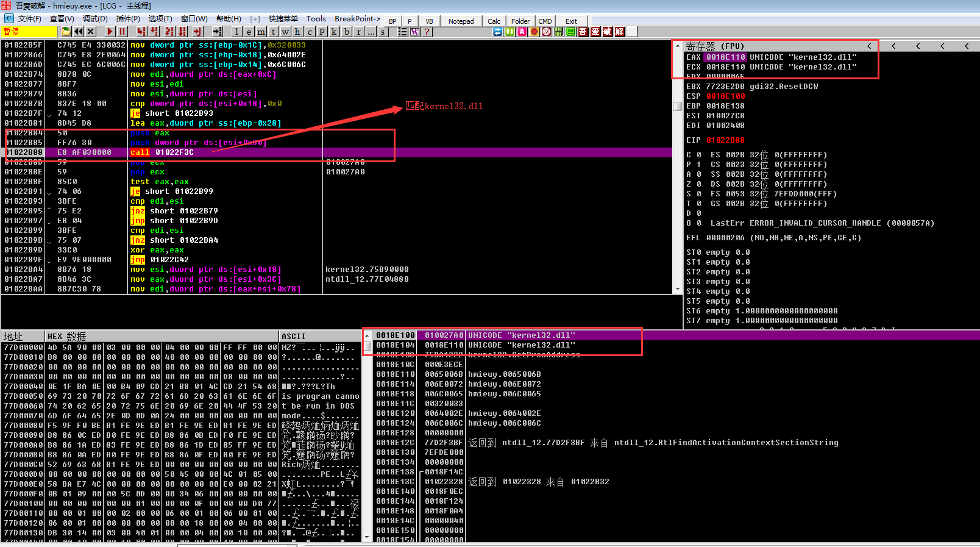Select the EIP register value 01022B88
Screen dimensions: 980x547
pos(725,140)
